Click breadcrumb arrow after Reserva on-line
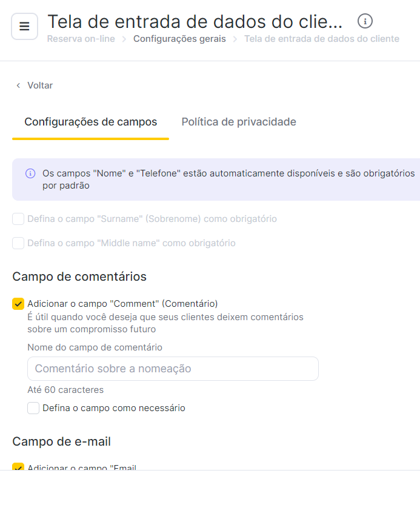420x516 pixels. pyautogui.click(x=124, y=39)
